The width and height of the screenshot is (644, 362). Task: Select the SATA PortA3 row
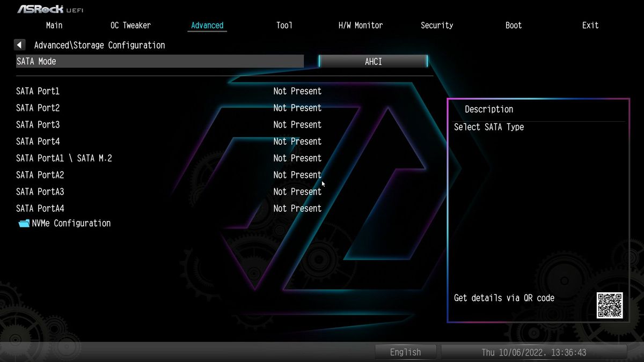click(x=169, y=191)
